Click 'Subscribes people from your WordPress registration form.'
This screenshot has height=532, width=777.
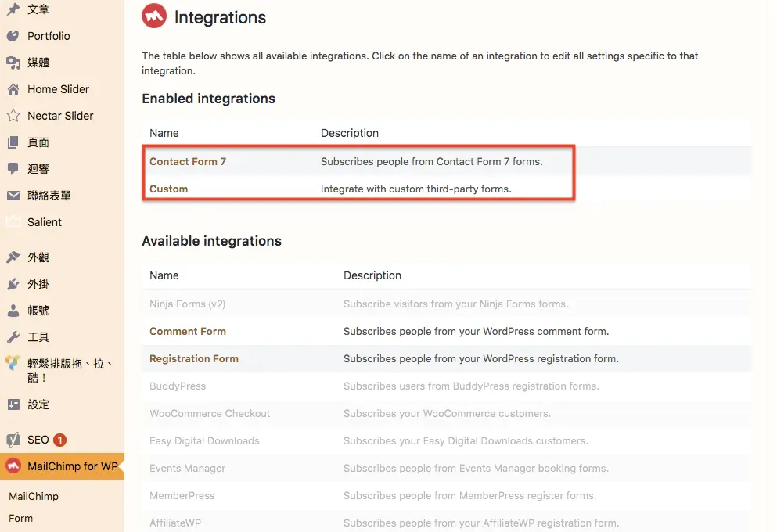click(x=481, y=358)
